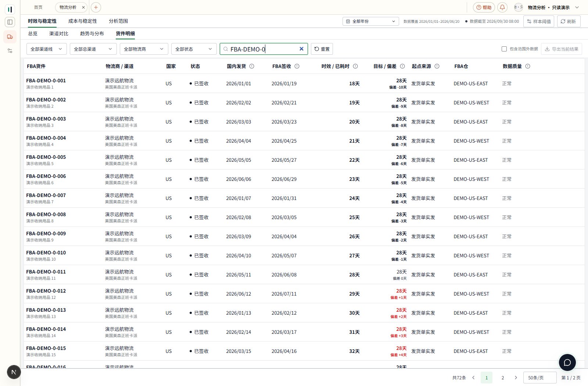This screenshot has height=386, width=588.
Task: Show info for 目标 / 偏差 column
Action: [x=402, y=66]
